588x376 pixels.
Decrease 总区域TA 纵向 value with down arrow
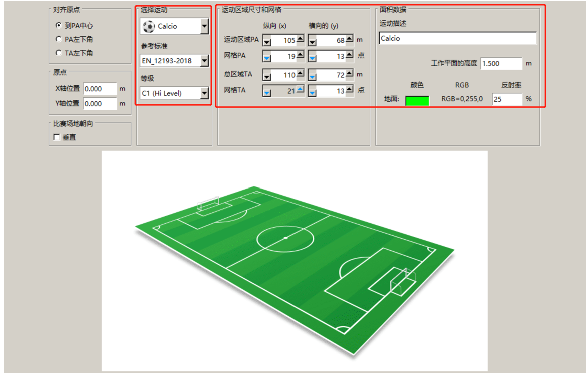coord(267,77)
